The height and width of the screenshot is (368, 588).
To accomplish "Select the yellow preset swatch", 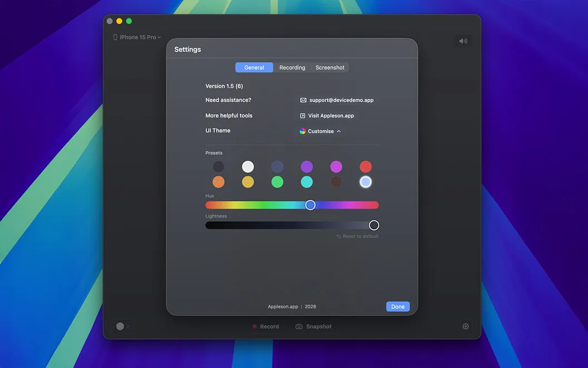I will [248, 182].
